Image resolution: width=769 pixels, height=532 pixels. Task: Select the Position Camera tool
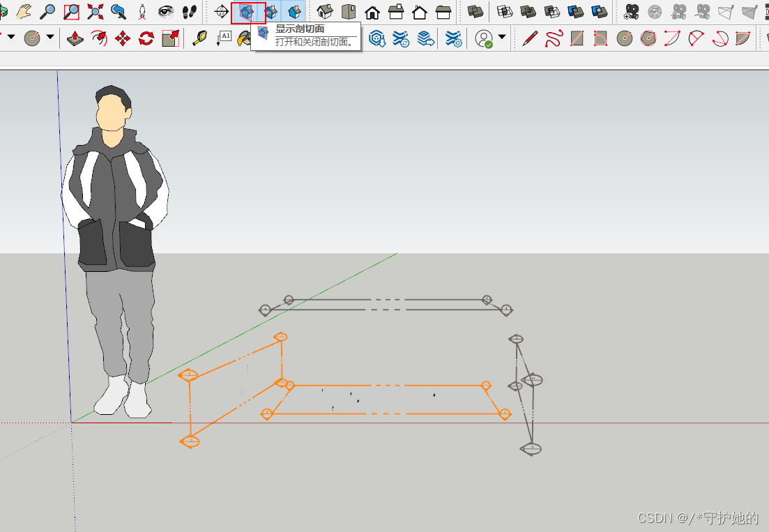point(142,11)
